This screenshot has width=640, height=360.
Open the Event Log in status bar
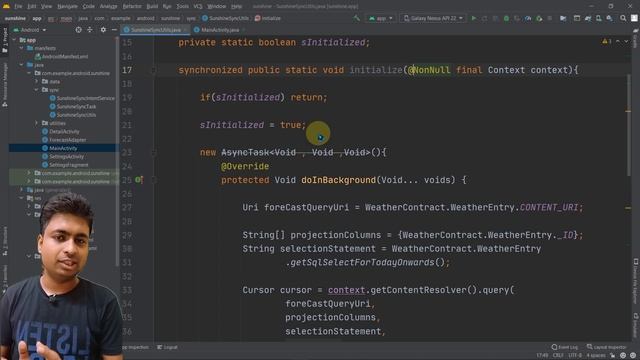pyautogui.click(x=565, y=347)
